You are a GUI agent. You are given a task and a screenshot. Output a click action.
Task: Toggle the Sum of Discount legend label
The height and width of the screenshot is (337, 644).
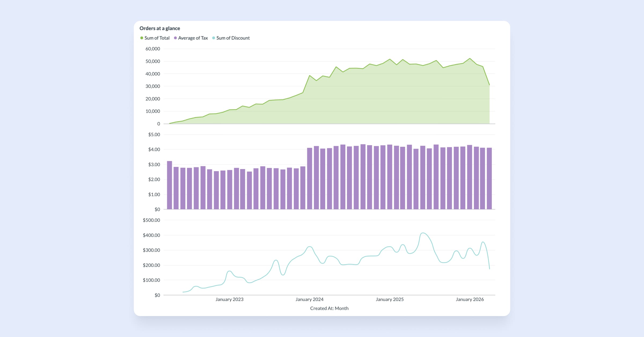[x=233, y=38]
